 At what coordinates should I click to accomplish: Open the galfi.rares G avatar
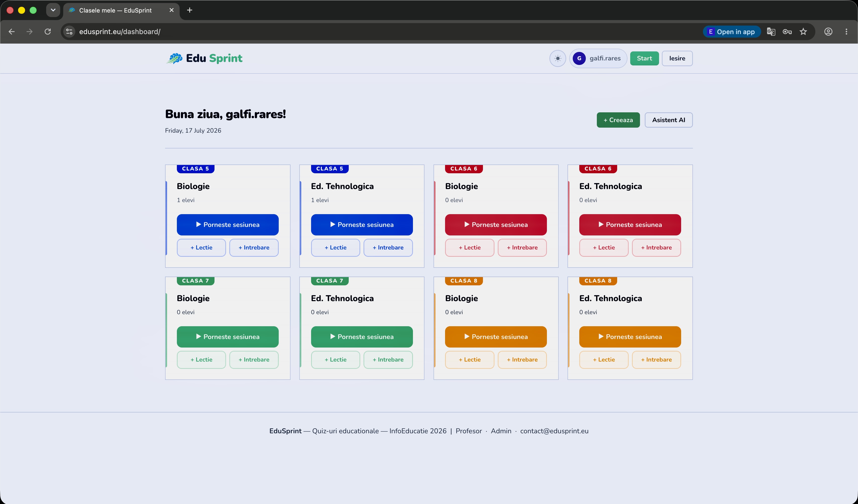[x=579, y=58]
